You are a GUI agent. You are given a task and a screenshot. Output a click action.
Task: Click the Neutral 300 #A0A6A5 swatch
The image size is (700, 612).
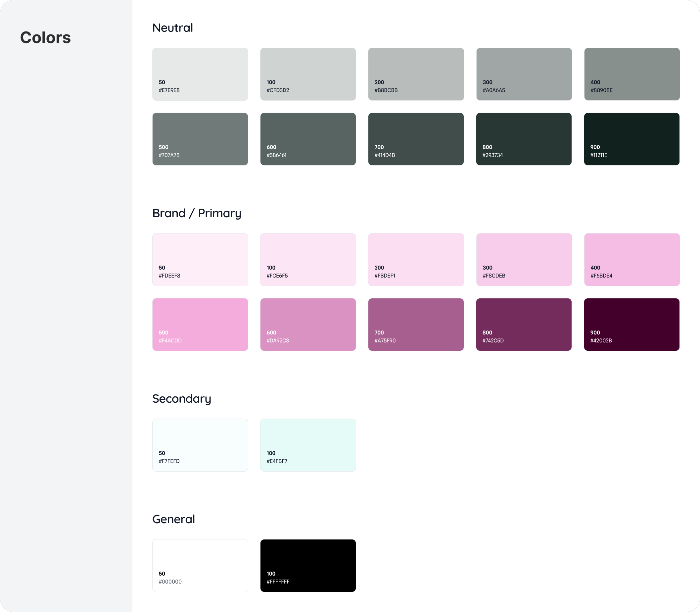(524, 74)
